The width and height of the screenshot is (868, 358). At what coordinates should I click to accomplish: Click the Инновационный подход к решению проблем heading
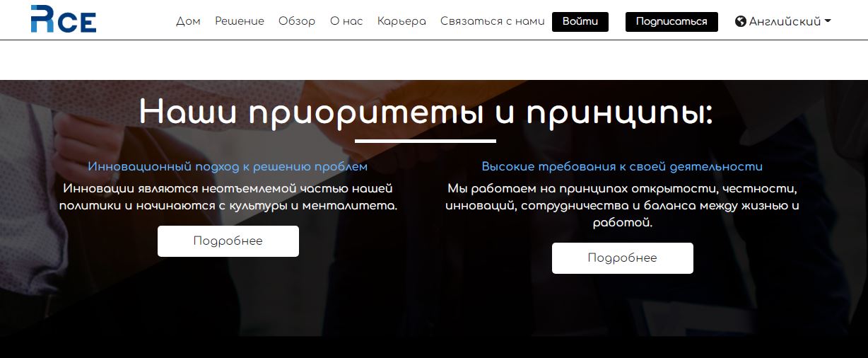point(228,167)
